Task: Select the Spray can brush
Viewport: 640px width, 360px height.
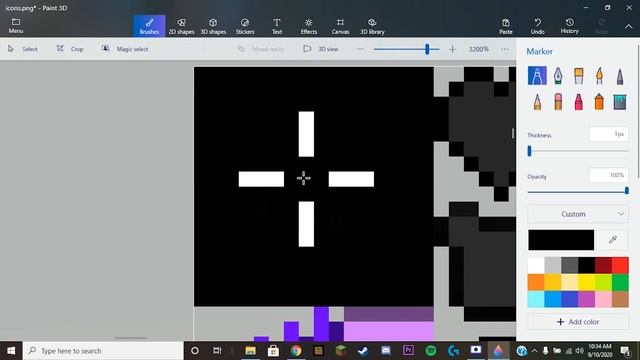Action: pyautogui.click(x=599, y=101)
